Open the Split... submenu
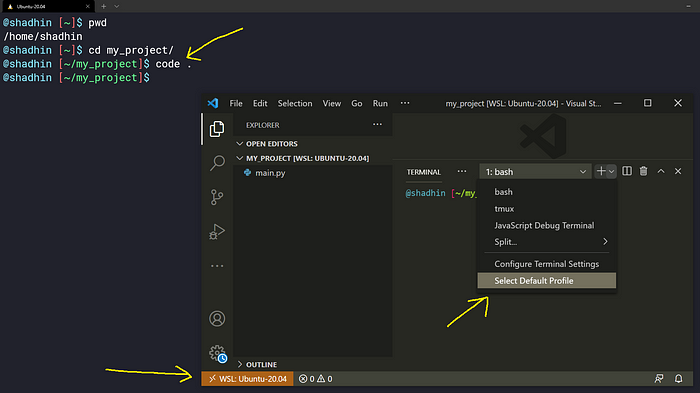 pos(547,242)
